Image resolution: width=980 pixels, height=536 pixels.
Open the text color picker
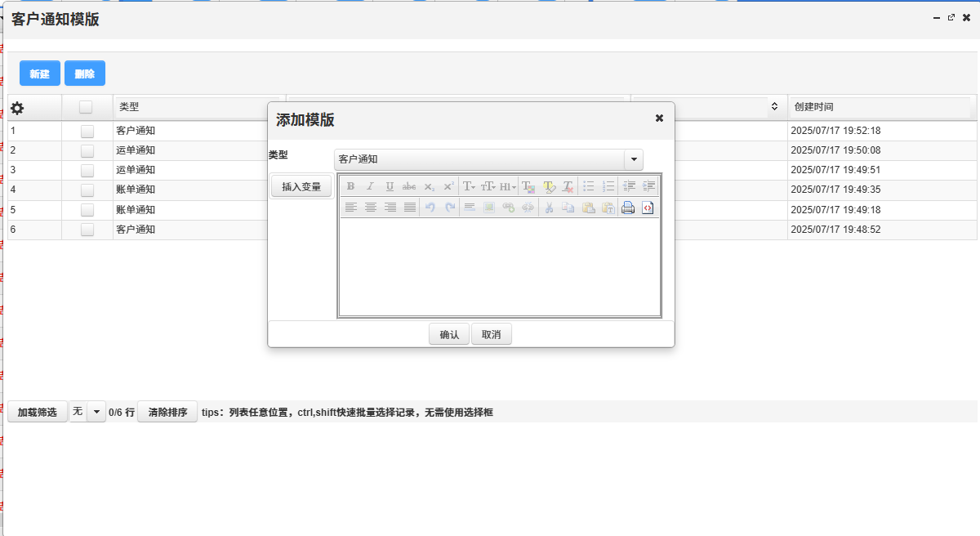528,186
